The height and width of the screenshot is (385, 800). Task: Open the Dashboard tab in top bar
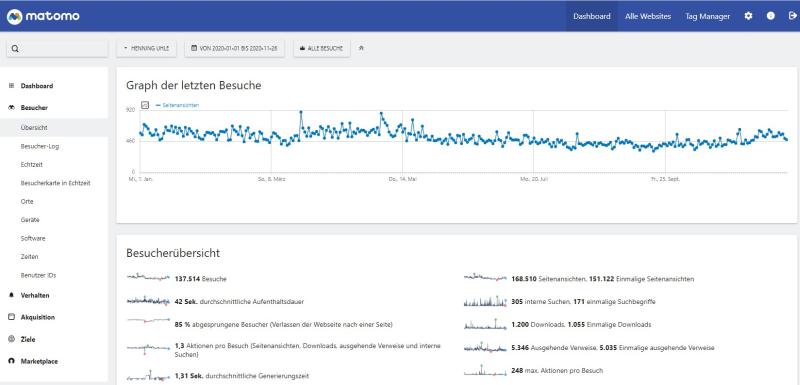[591, 16]
